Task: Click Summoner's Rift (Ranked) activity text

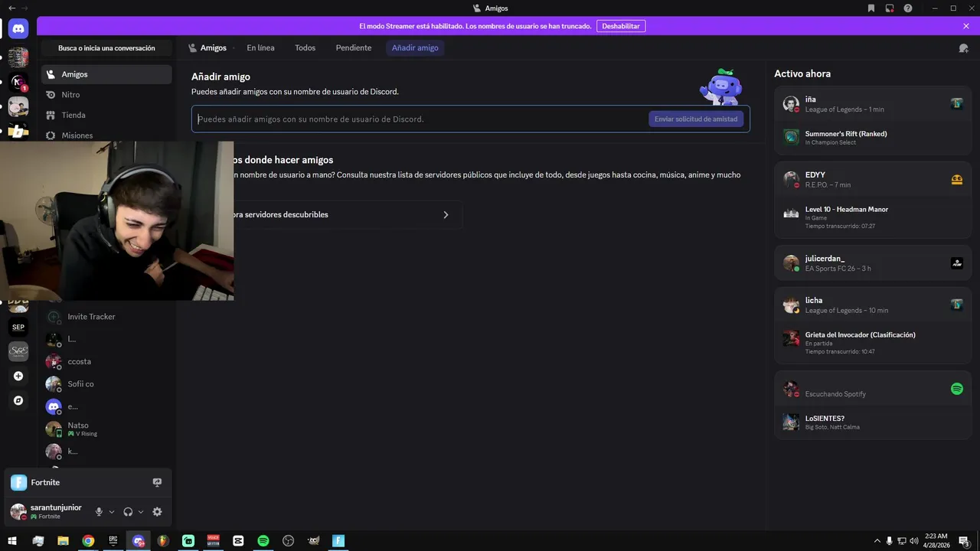Action: 846,134
